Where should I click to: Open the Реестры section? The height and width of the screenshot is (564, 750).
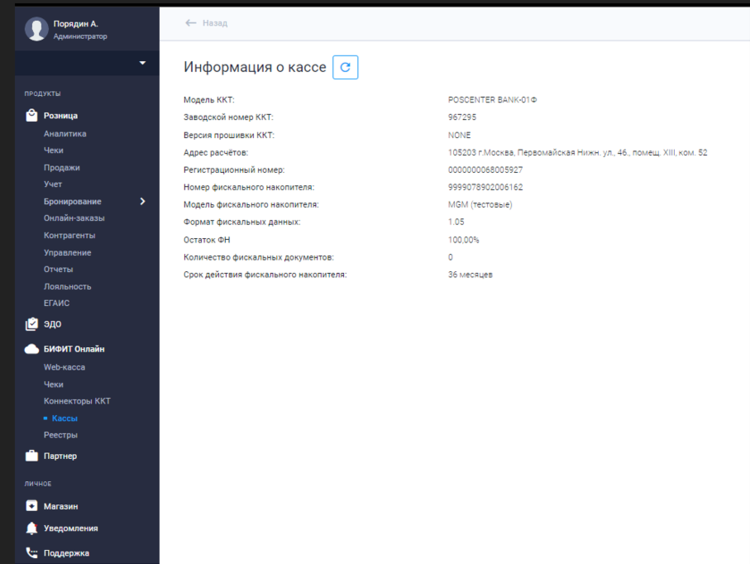click(60, 435)
